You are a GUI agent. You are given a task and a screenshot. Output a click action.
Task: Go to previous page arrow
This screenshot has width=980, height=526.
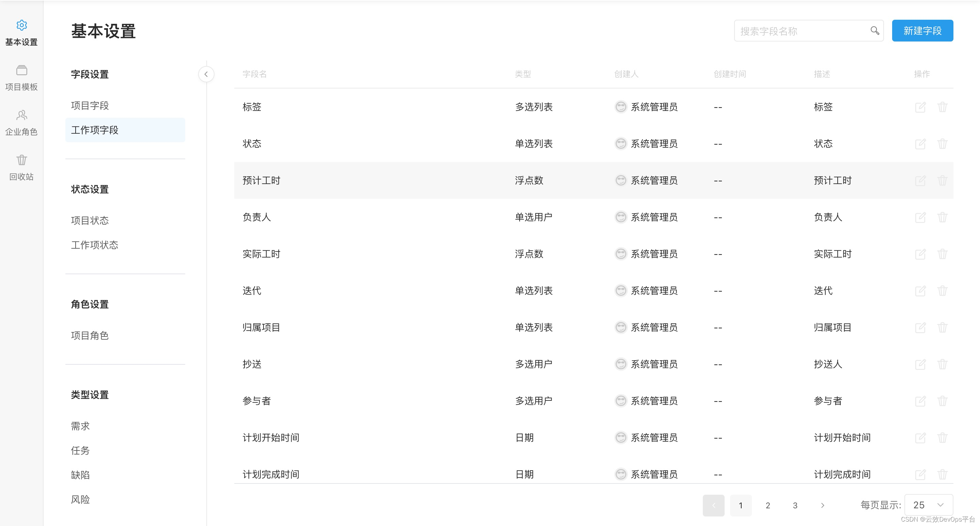714,506
